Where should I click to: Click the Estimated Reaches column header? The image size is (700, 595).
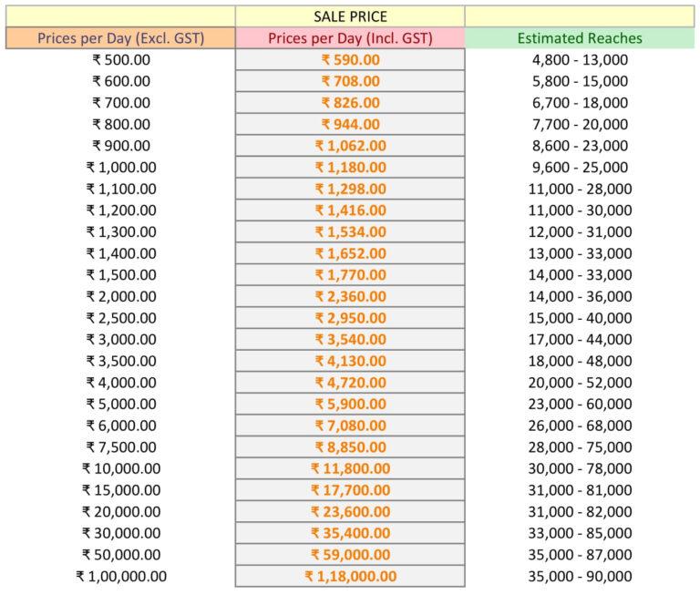(x=580, y=38)
